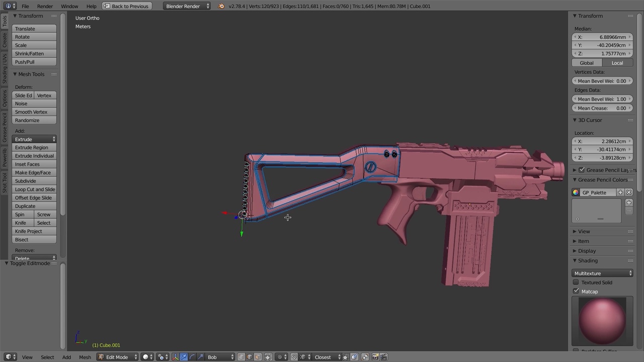
Task: Toggle the snap magnet icon
Action: tap(294, 357)
